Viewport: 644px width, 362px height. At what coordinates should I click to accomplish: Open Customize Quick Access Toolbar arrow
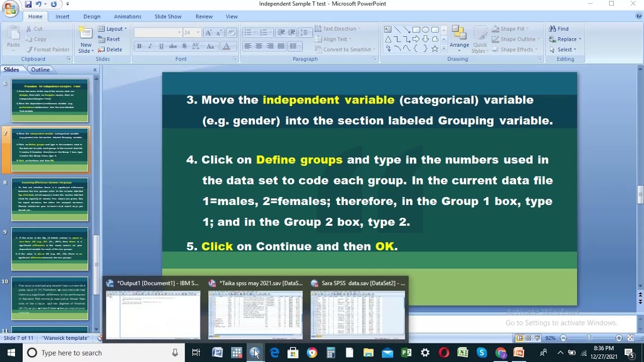[x=67, y=4]
